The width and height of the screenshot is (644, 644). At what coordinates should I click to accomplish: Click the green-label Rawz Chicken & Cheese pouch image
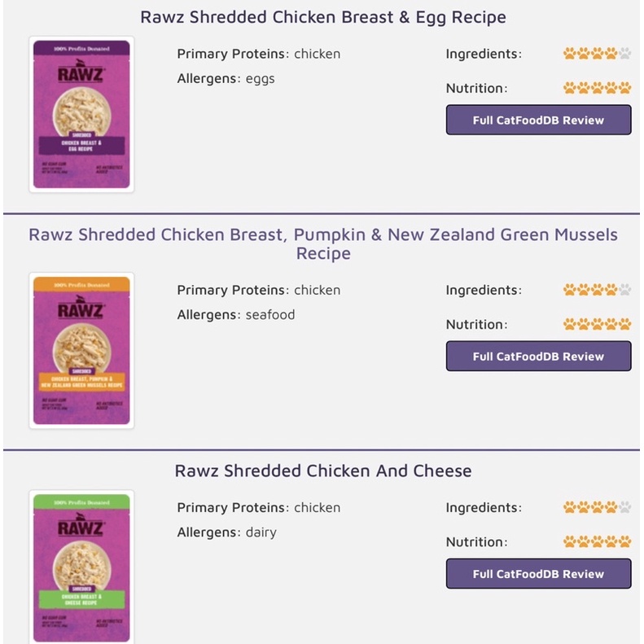[x=81, y=567]
